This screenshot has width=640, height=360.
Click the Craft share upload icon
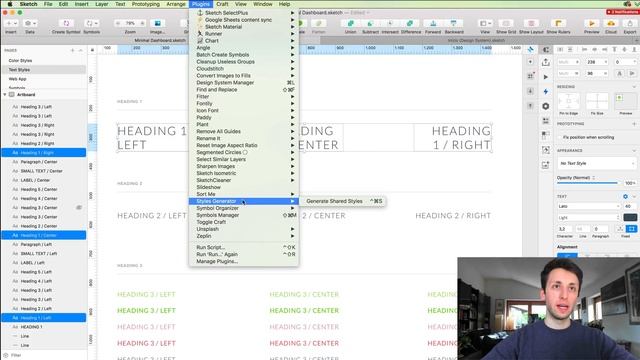(546, 62)
